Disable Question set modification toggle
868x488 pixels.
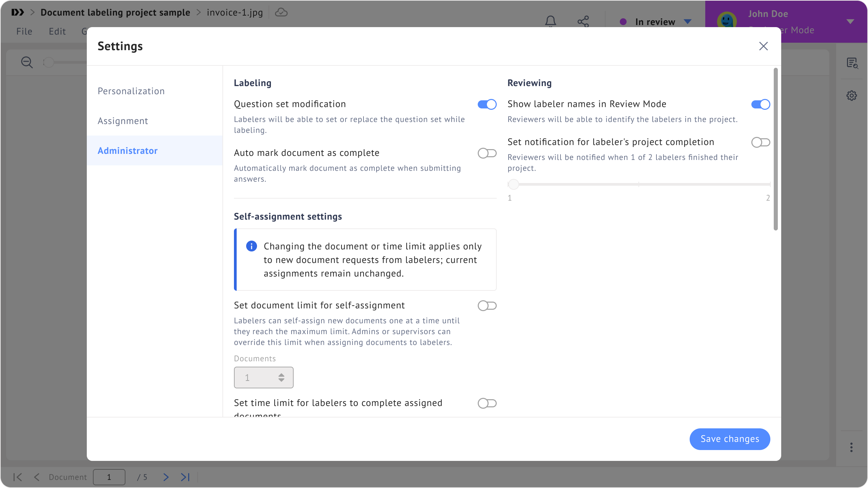(x=487, y=104)
